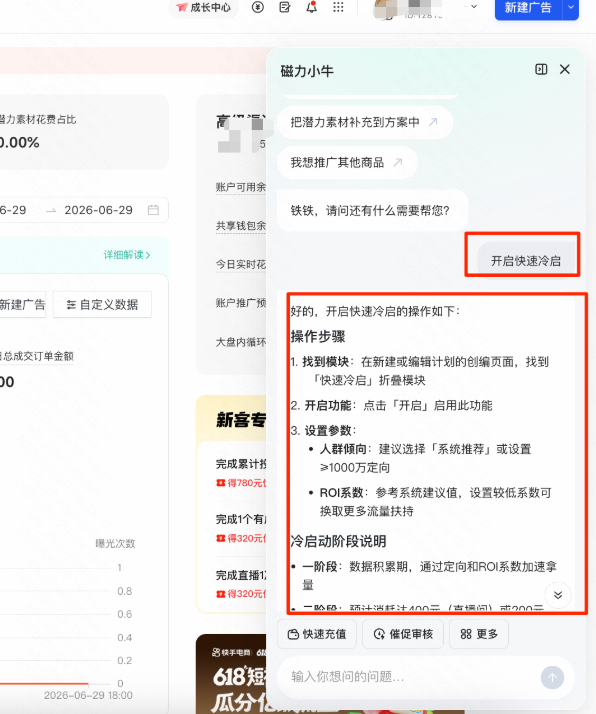Open 更多 more options button
Screen dimensions: 596x714
(x=479, y=634)
